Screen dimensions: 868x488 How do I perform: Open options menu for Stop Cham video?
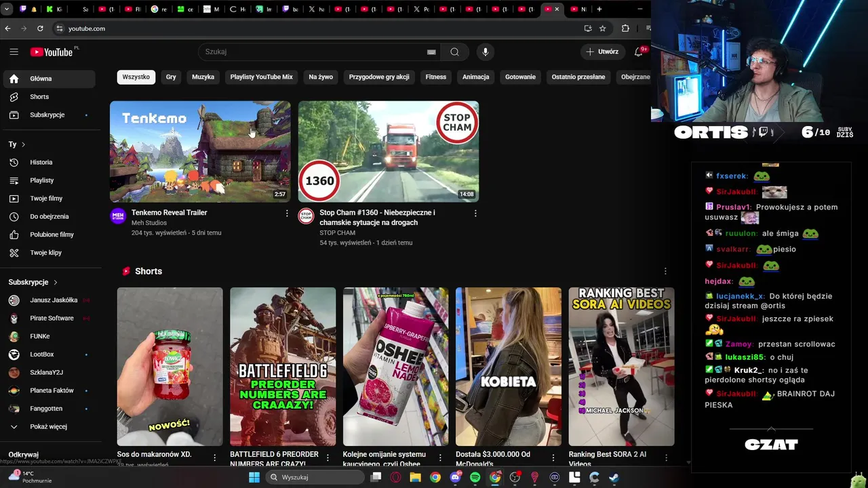pyautogui.click(x=475, y=213)
